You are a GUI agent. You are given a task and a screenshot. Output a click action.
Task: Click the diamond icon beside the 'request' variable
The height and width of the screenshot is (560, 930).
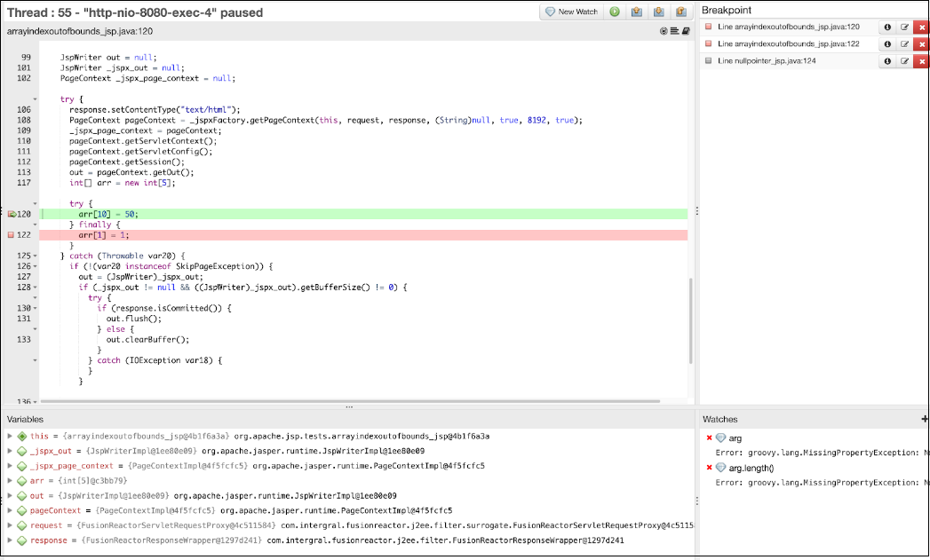(x=22, y=525)
